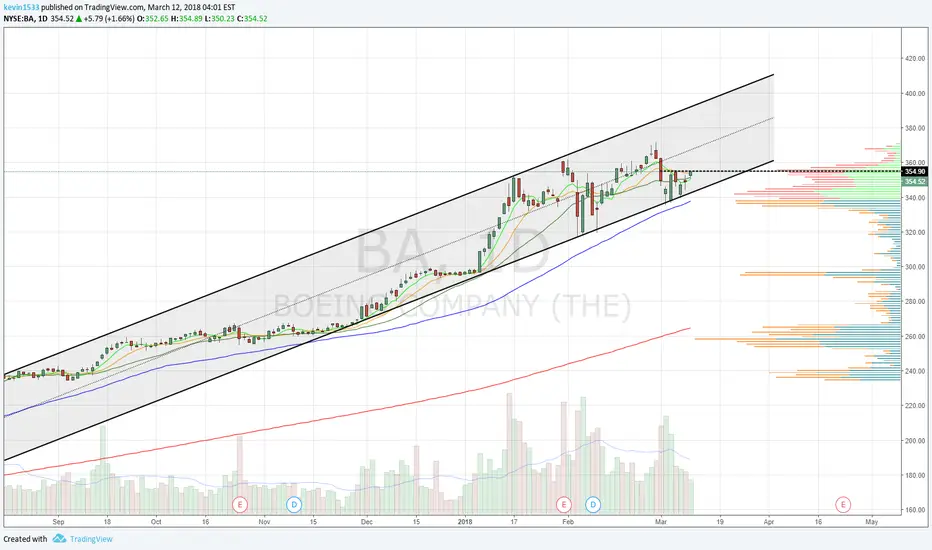Click the 220.00 price axis label
Viewport: 932px width, 550px height.
[x=915, y=406]
